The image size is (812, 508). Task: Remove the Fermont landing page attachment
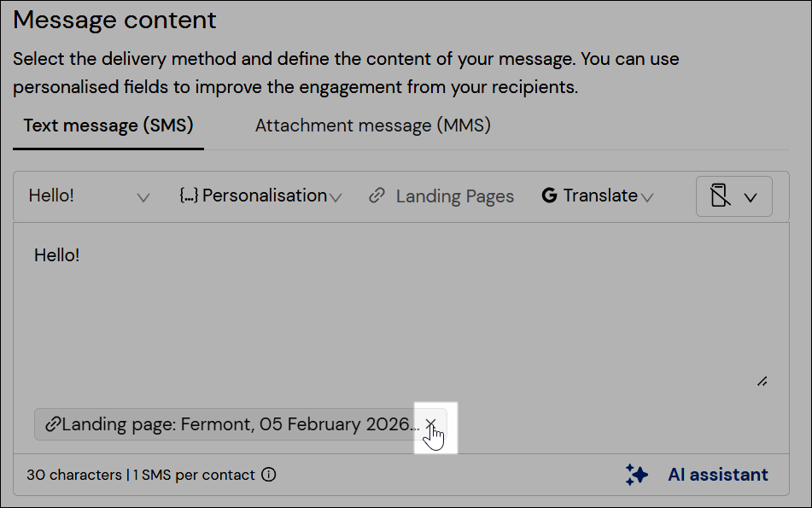click(430, 424)
